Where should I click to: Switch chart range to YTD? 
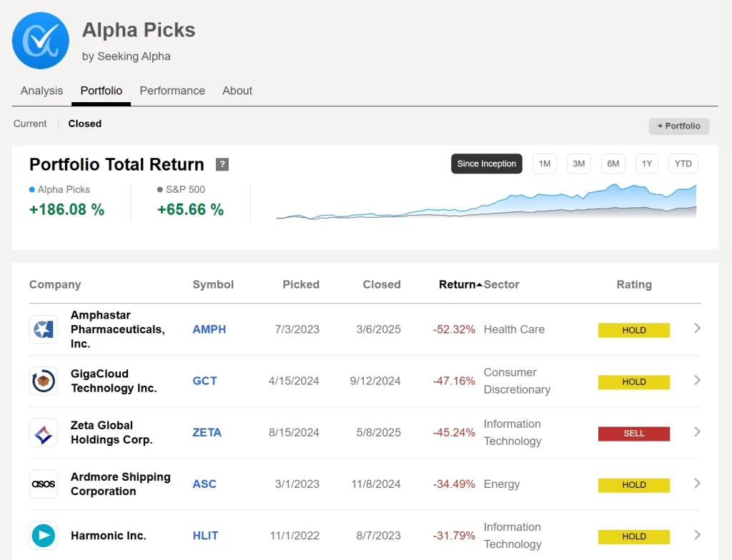(x=683, y=164)
